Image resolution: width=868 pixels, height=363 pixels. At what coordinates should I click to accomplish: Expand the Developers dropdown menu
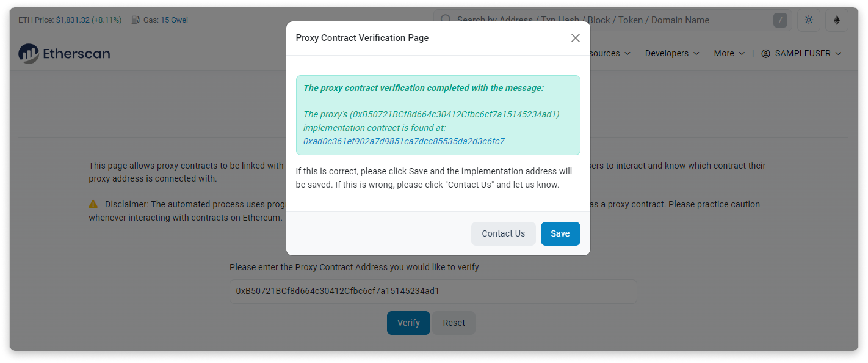coord(671,54)
